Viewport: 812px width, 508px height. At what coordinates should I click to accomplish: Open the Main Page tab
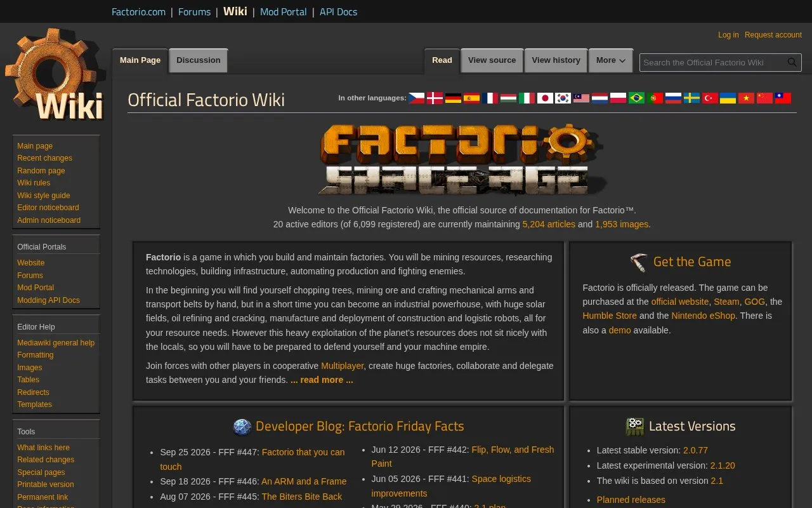click(x=140, y=60)
